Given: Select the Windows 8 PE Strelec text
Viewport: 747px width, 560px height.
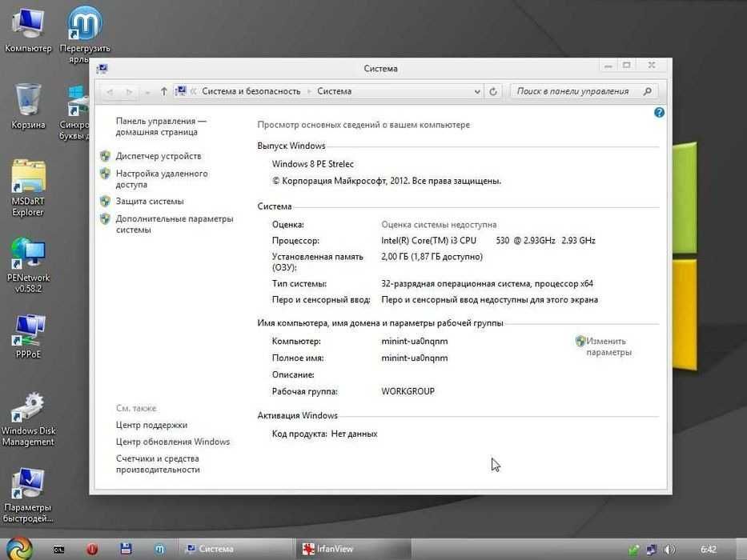Looking at the screenshot, I should coord(312,164).
